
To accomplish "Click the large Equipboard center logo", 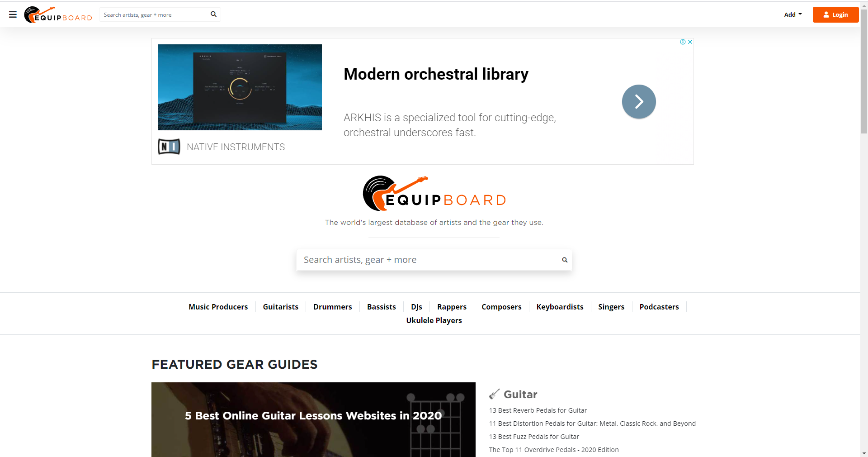I will (434, 193).
